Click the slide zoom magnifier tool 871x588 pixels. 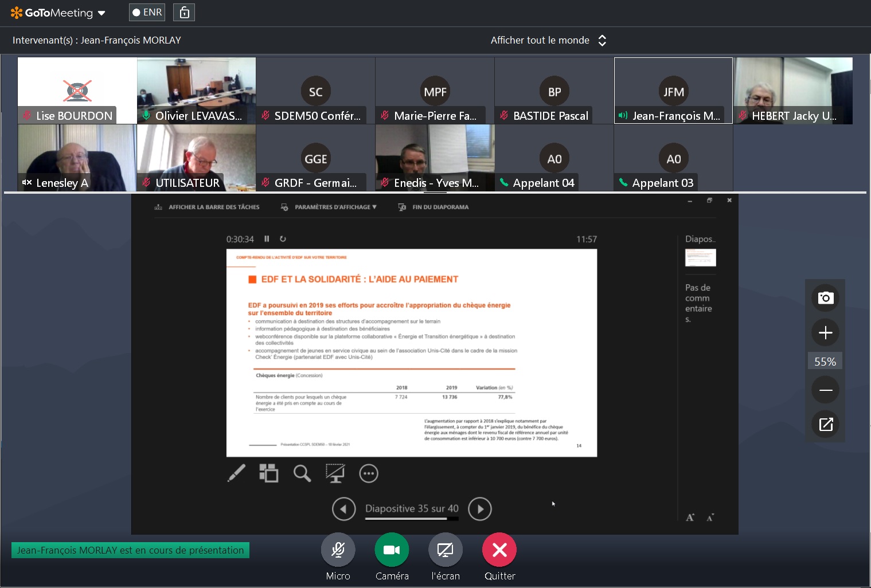(302, 473)
